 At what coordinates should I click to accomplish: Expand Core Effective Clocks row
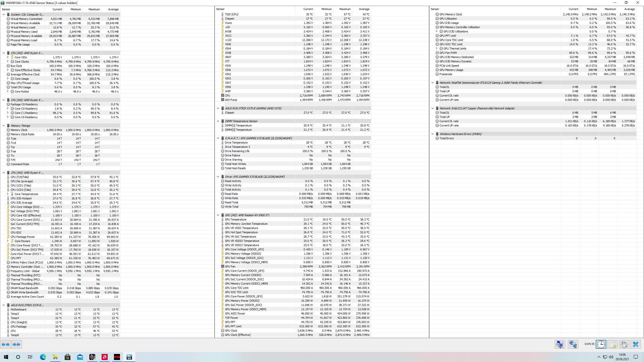8,70
